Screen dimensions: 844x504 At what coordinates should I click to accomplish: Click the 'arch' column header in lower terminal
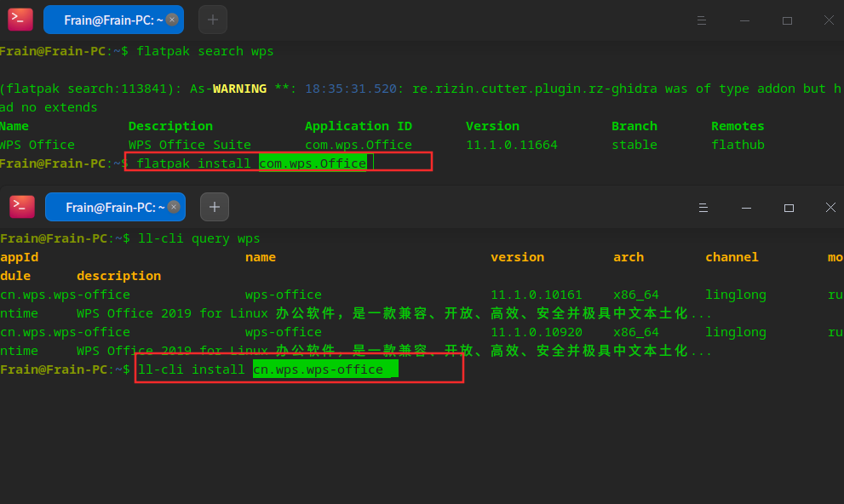(x=629, y=257)
